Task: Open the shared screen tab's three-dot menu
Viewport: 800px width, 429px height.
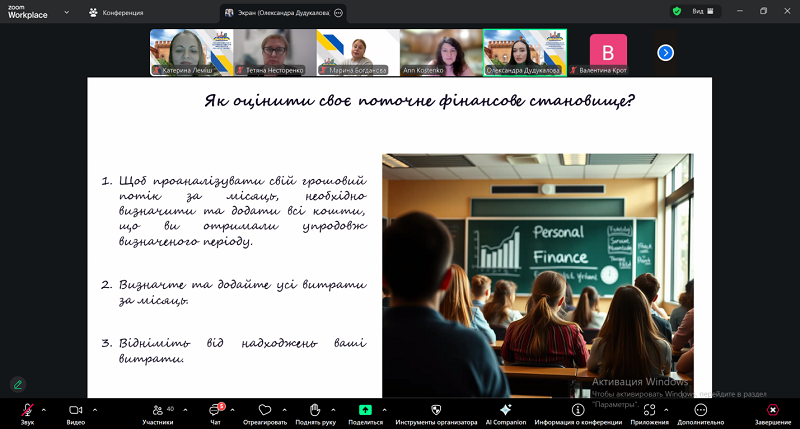Action: tap(338, 12)
